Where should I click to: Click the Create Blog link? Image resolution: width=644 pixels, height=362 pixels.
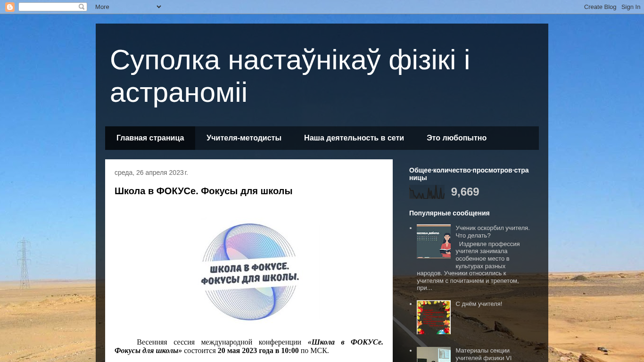pos(600,7)
